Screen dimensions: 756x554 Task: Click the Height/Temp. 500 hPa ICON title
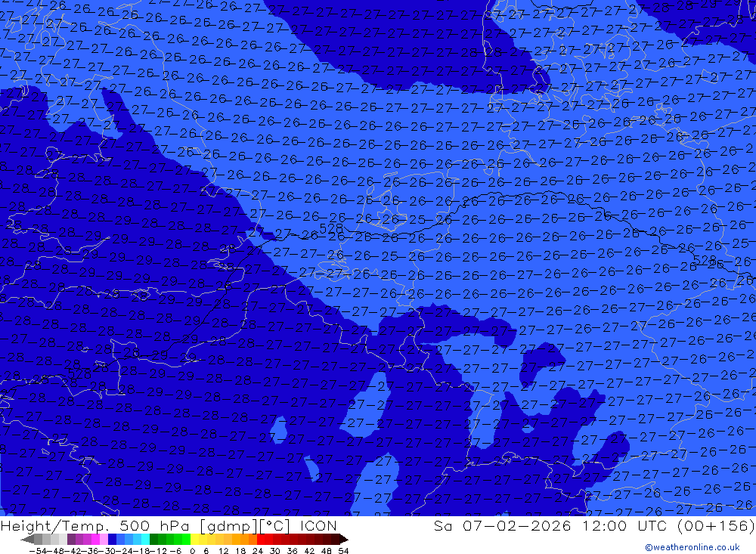coord(169,525)
